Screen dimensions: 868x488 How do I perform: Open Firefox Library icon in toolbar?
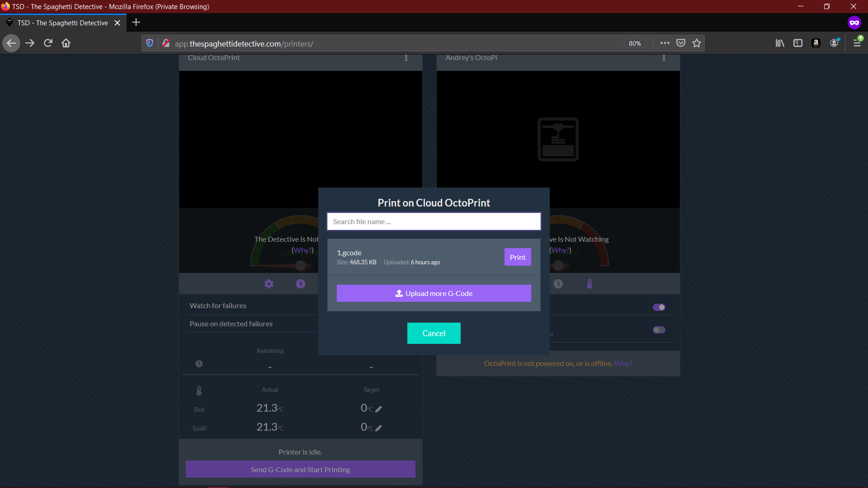pos(780,43)
